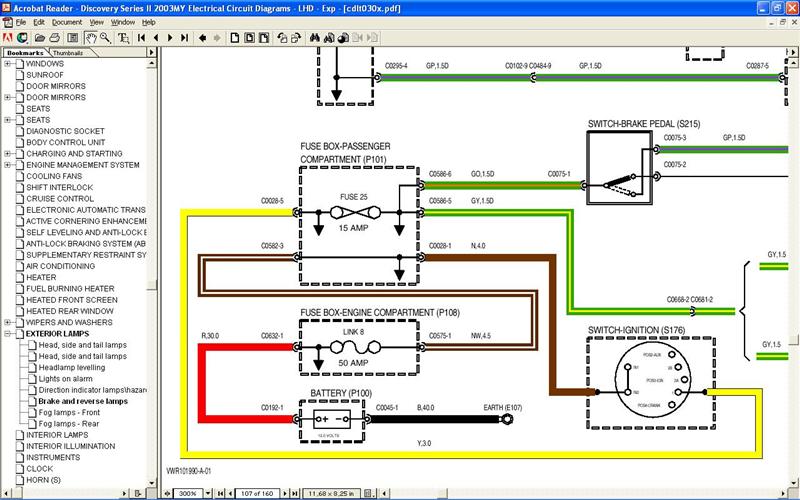The width and height of the screenshot is (800, 500).
Task: Click the Actual Size page icon
Action: [x=235, y=38]
